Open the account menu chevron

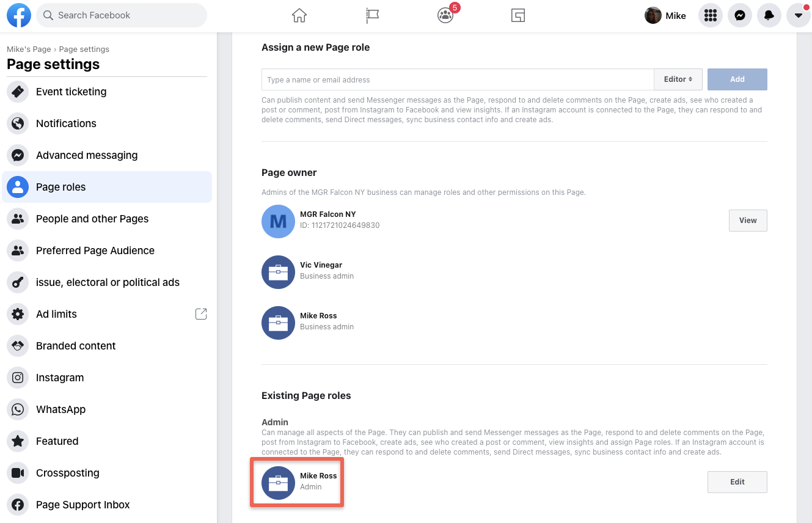point(798,15)
